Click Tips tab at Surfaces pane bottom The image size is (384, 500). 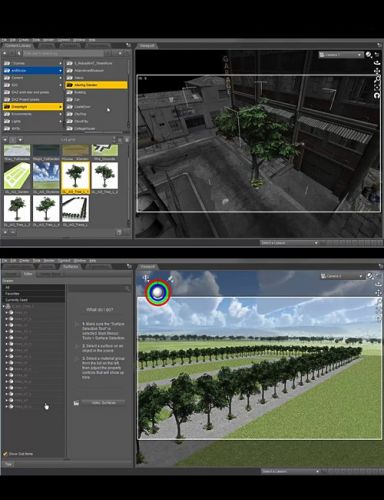[8, 464]
